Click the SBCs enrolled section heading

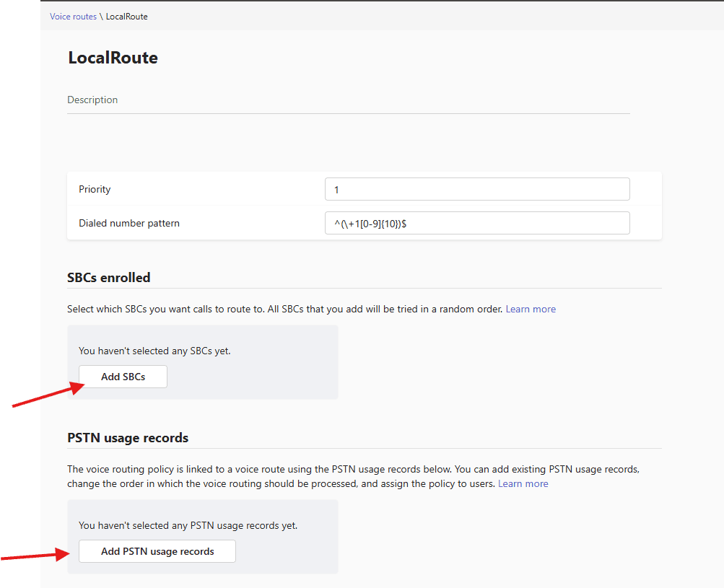[x=108, y=278]
